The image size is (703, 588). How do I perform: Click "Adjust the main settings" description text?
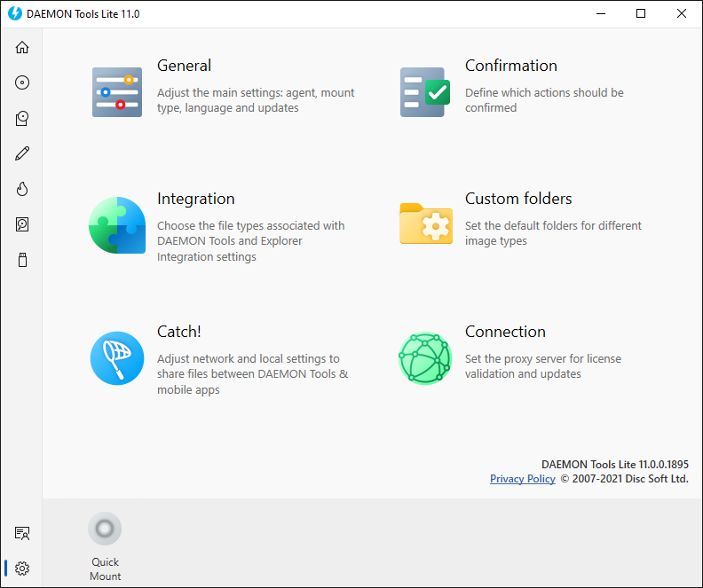(256, 100)
